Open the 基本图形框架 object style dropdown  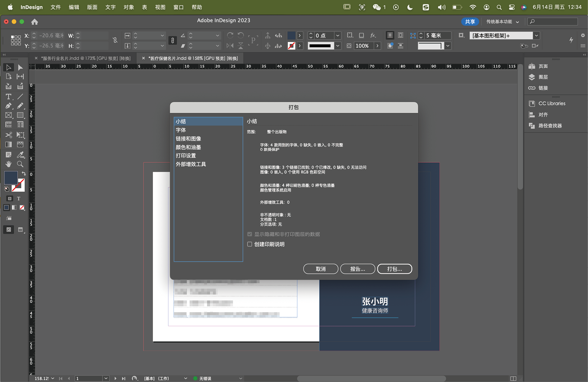[536, 36]
